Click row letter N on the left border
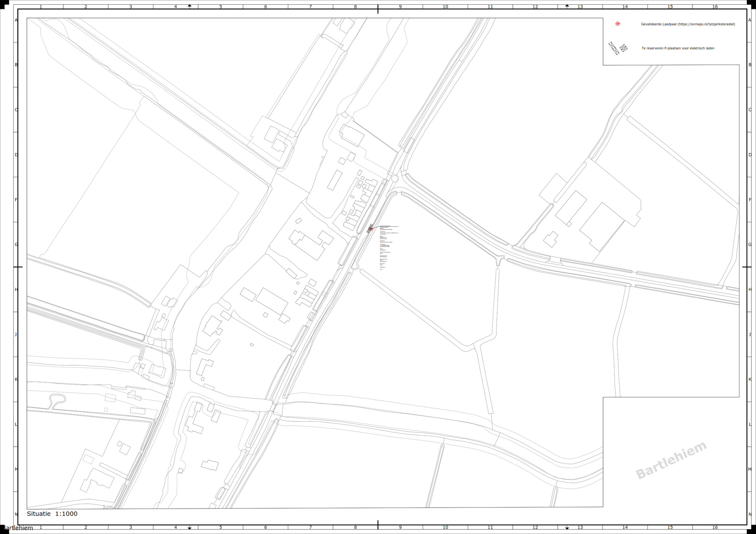756x534 pixels. click(16, 514)
